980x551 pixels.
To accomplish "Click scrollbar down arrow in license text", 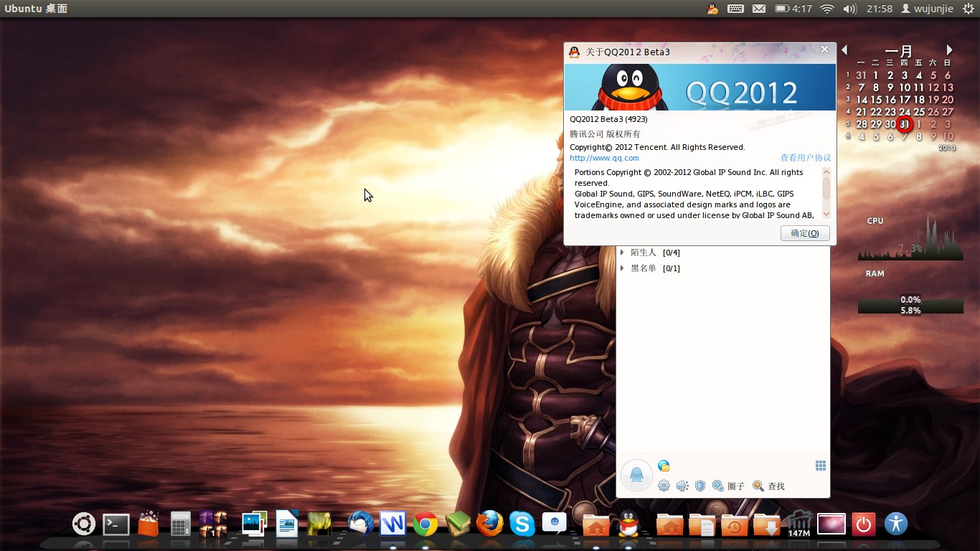I will click(826, 214).
